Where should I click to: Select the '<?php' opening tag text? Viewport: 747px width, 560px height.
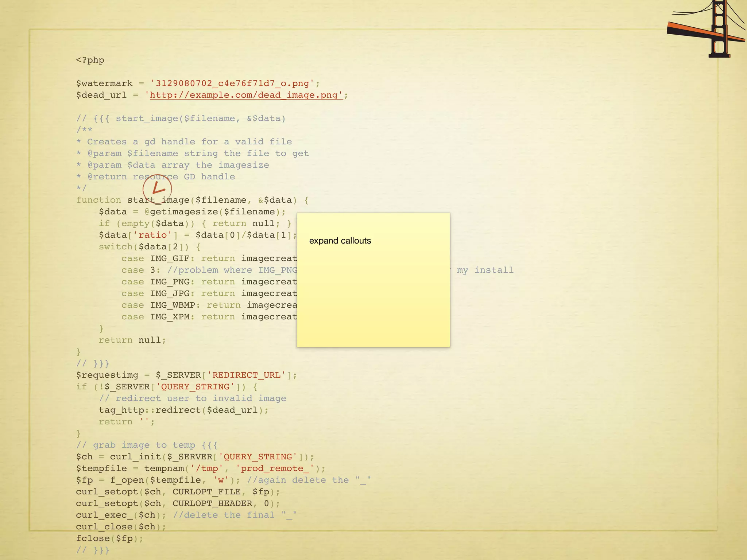tap(90, 60)
